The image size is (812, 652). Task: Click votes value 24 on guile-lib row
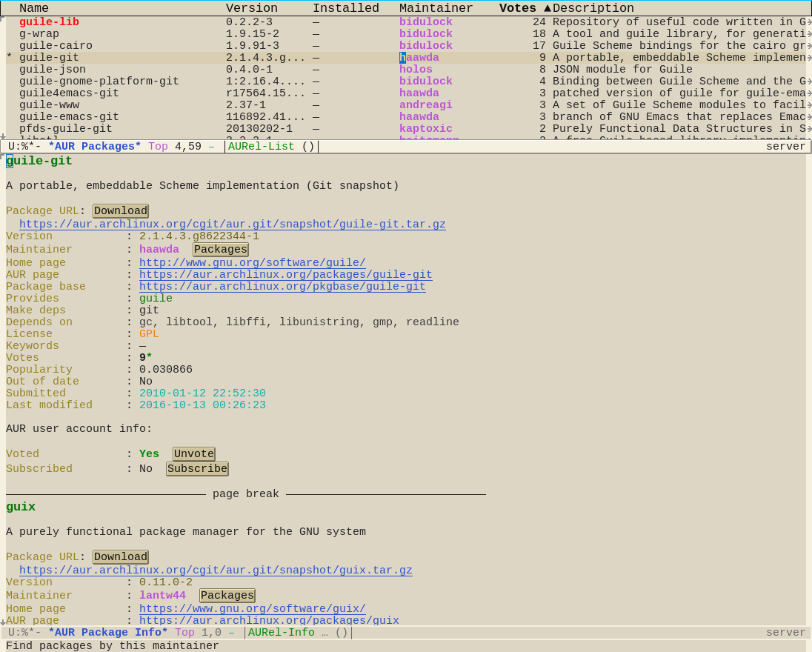coord(539,21)
